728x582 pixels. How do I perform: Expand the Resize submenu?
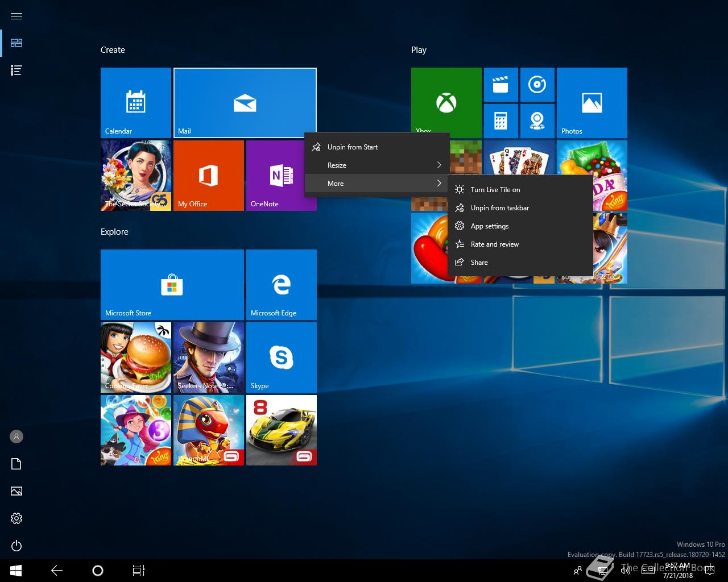[377, 165]
